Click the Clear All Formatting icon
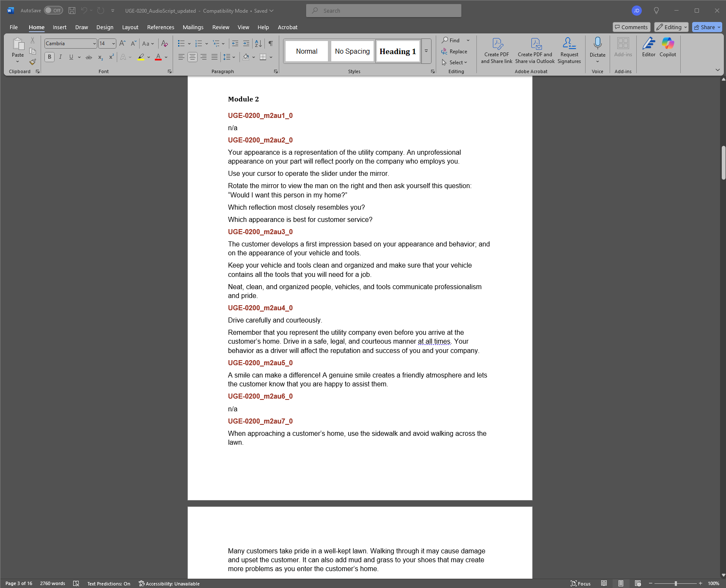Viewport: 726px width, 588px height. click(x=165, y=44)
